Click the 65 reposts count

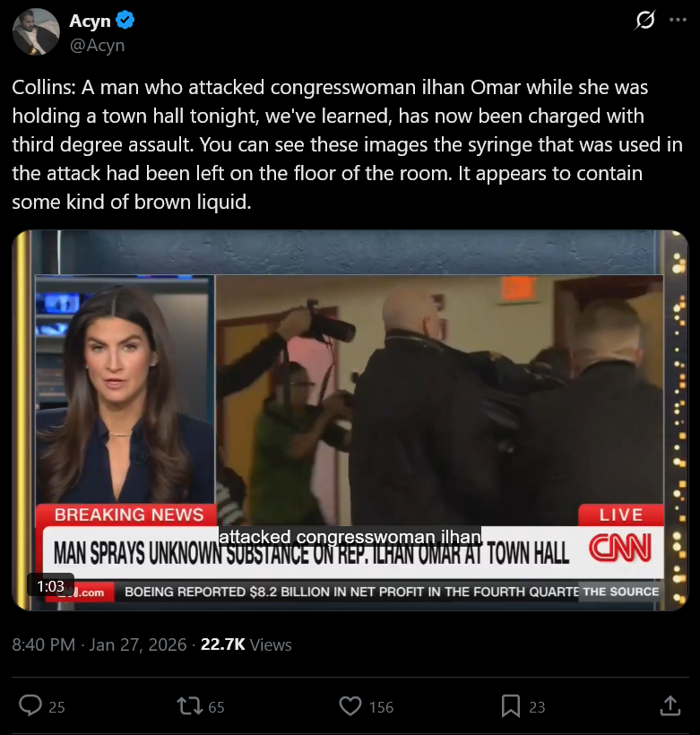point(216,707)
